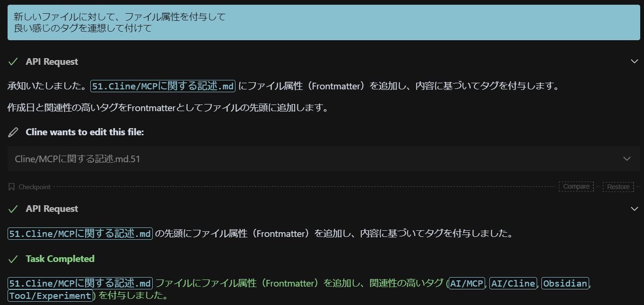Click the Compare checkpoint button
644x305 pixels.
pos(576,187)
